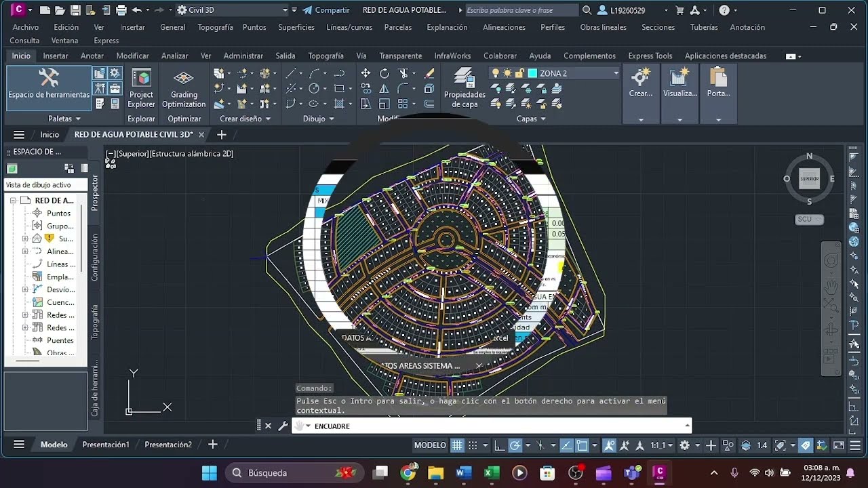The width and height of the screenshot is (868, 488).
Task: Toggle ZONA 2 layer on/off lightbulb
Action: pyautogui.click(x=496, y=73)
